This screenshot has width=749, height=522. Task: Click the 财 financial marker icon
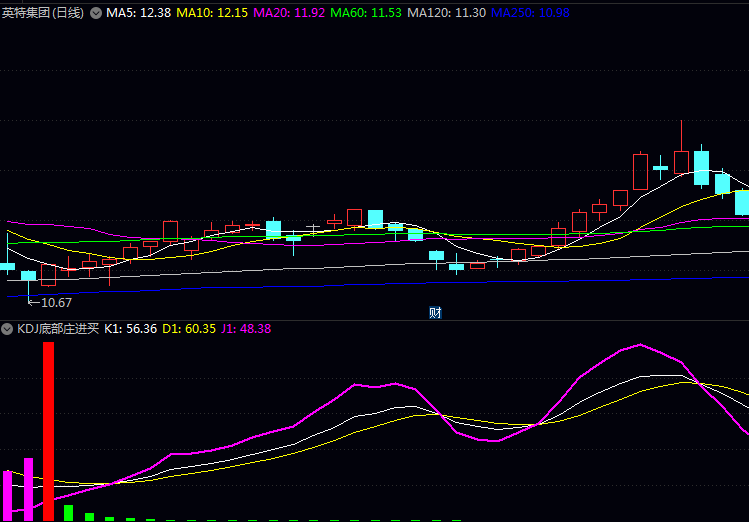pos(435,312)
